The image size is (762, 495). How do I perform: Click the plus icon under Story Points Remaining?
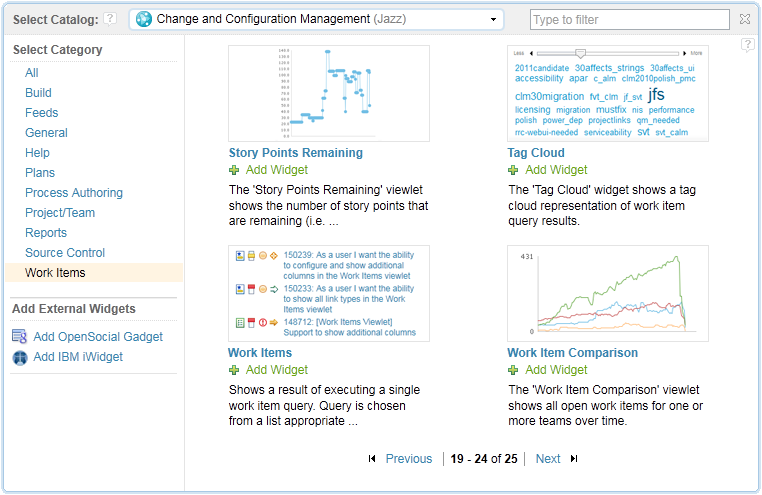pyautogui.click(x=234, y=170)
